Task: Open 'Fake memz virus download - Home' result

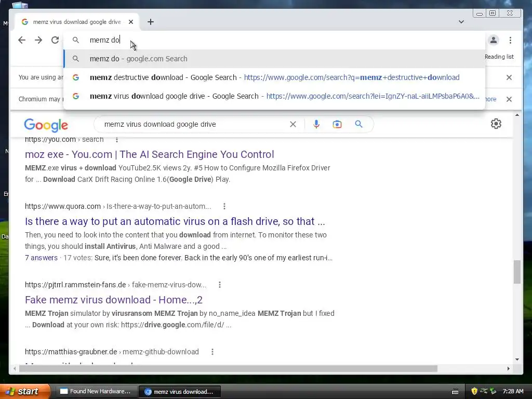Action: 114,300
